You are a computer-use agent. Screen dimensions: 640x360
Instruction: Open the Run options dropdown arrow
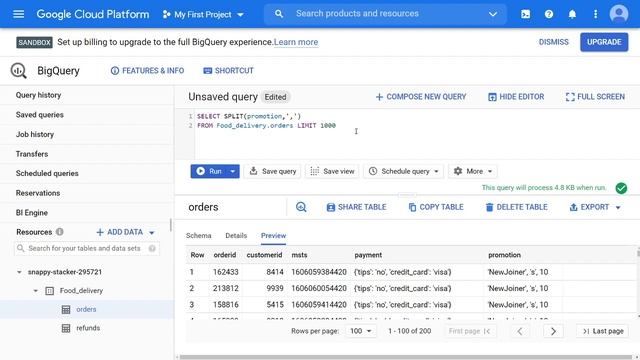coord(233,171)
